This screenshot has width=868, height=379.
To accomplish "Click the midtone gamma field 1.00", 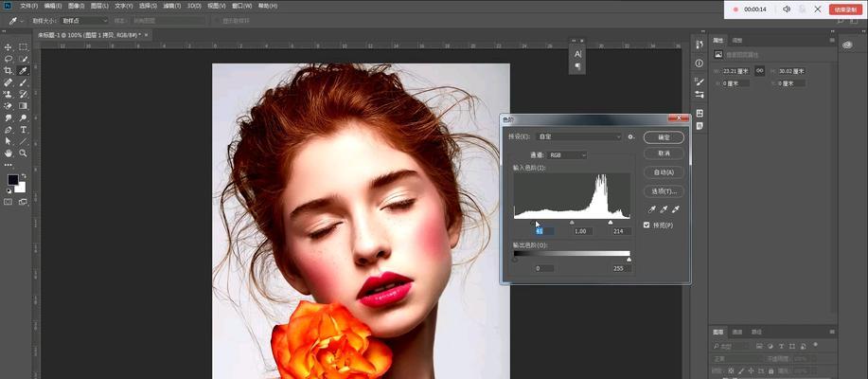I will click(581, 231).
